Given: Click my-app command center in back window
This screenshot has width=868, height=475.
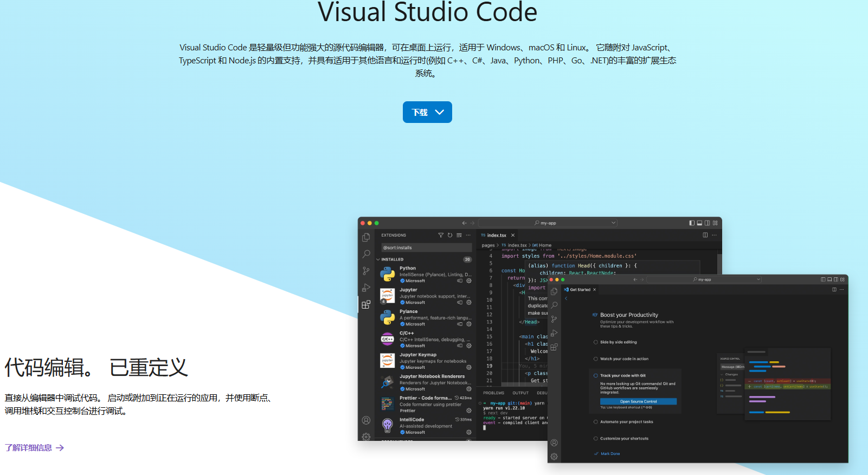Looking at the screenshot, I should point(548,223).
